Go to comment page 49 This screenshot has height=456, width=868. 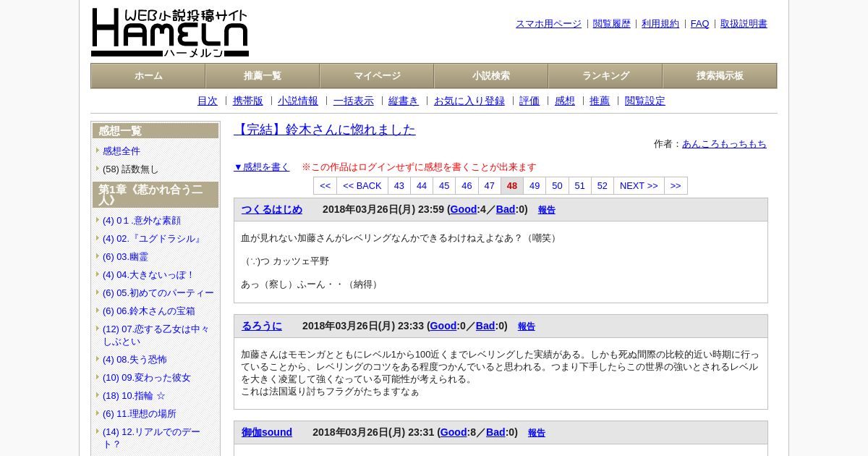pos(535,186)
